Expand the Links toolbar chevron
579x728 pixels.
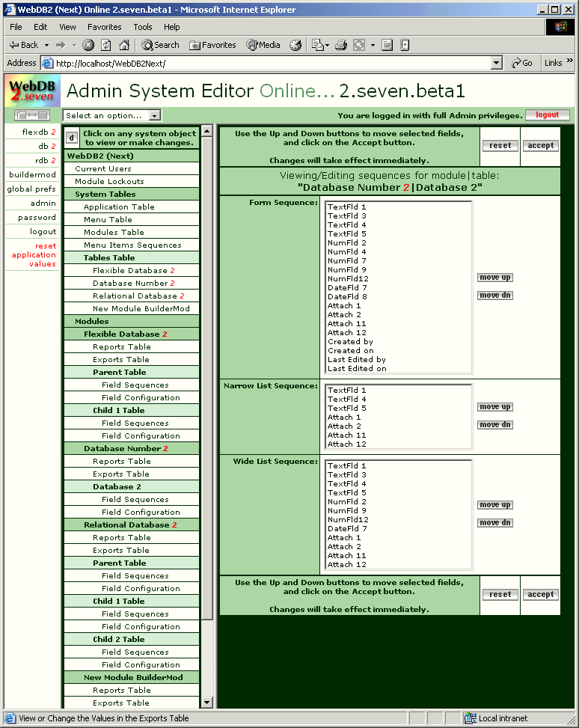pos(570,61)
